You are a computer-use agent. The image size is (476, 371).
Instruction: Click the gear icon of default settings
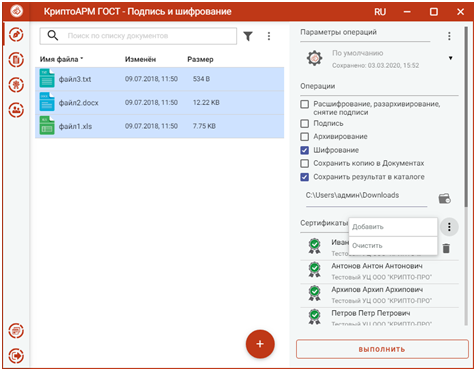pyautogui.click(x=314, y=58)
